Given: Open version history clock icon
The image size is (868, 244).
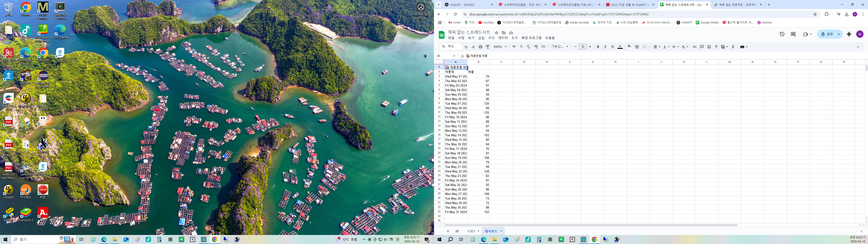Looking at the screenshot, I should 782,34.
